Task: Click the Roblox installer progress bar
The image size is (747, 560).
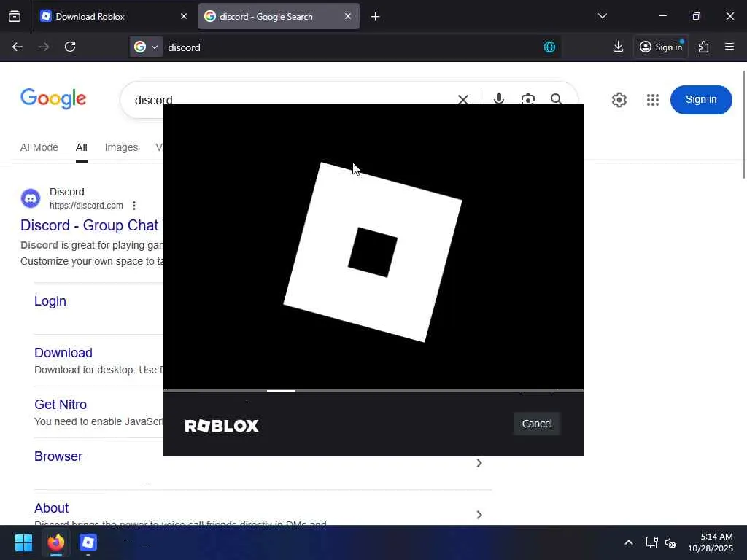Action: pos(373,391)
